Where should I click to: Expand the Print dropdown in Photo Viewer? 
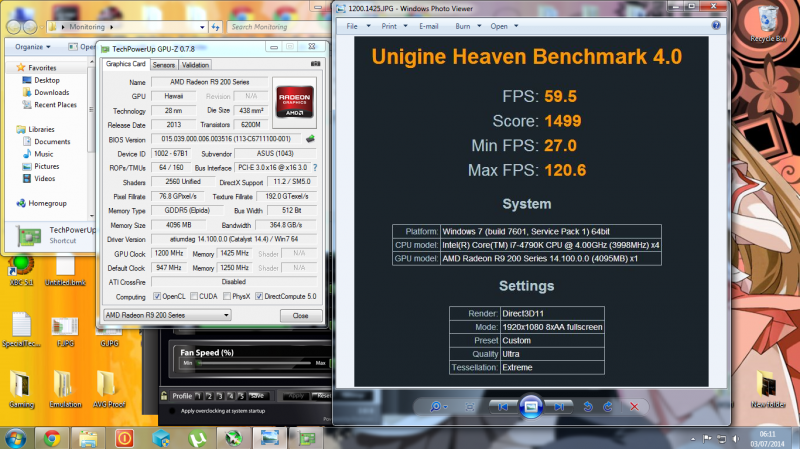[x=406, y=26]
